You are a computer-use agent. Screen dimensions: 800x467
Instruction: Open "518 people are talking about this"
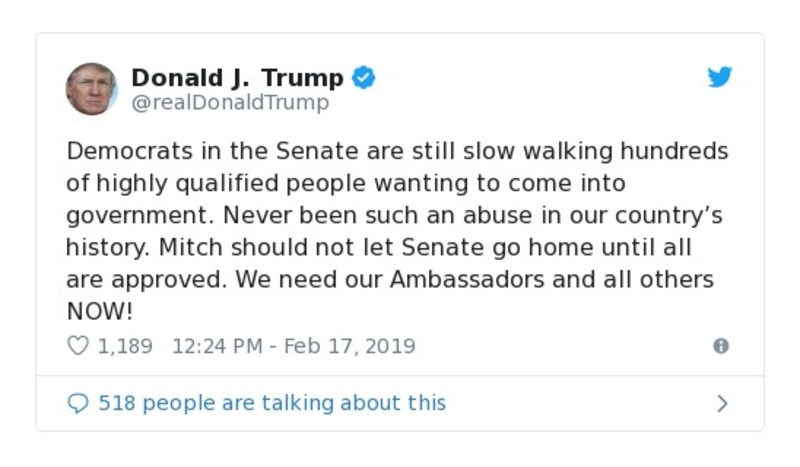272,403
